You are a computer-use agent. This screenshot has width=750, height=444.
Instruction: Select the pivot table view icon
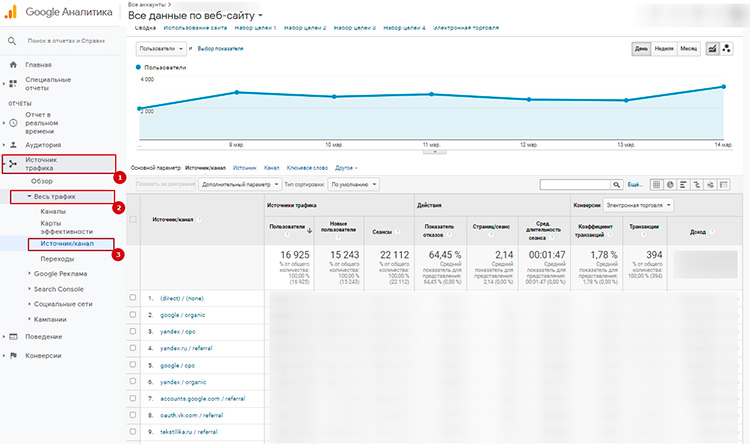[x=723, y=185]
